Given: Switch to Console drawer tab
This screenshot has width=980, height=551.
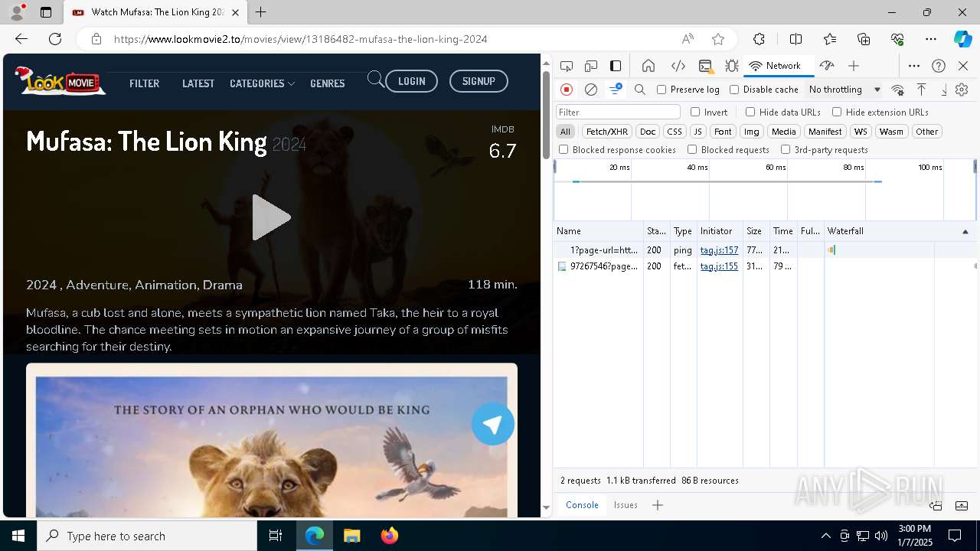Looking at the screenshot, I should tap(582, 505).
